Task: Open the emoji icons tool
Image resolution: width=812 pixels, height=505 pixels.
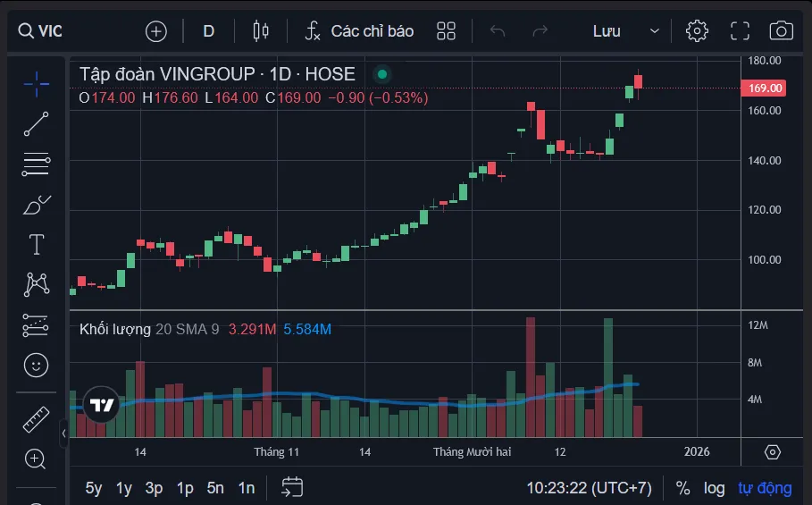Action: coord(37,366)
